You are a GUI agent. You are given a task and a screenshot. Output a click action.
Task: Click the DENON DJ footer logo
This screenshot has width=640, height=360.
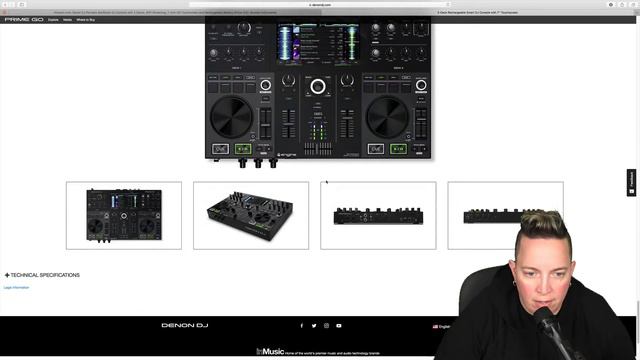185,325
